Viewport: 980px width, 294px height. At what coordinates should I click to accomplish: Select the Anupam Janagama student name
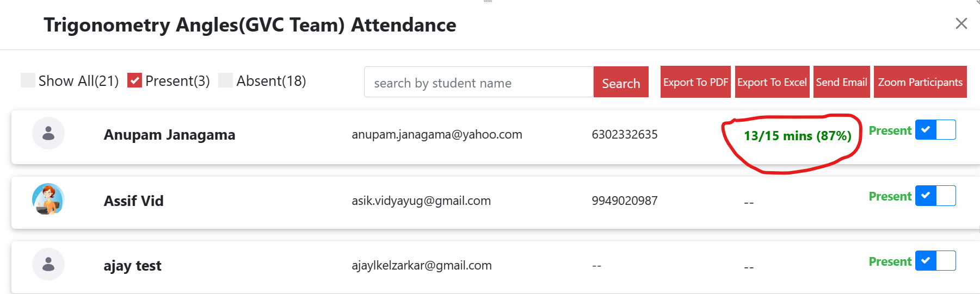point(169,135)
